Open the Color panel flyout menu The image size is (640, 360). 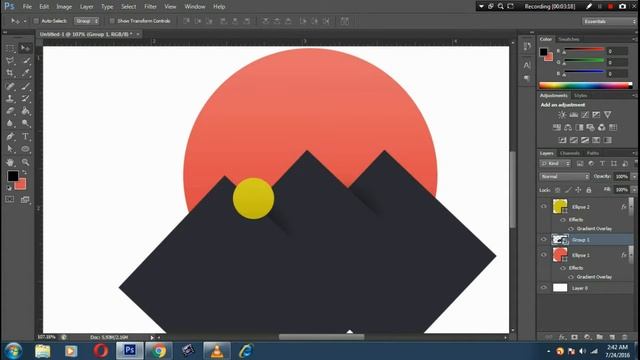pyautogui.click(x=635, y=39)
